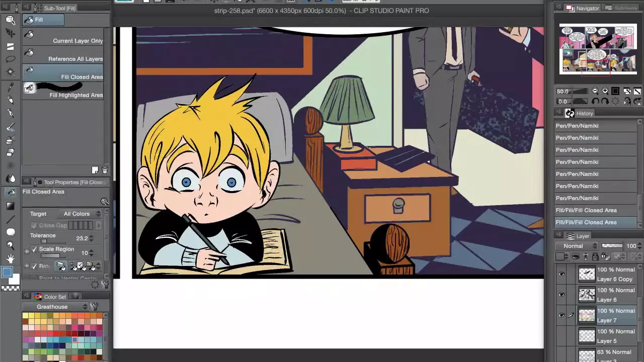Select the Color Set tab
The height and width of the screenshot is (362, 644).
pyautogui.click(x=50, y=297)
